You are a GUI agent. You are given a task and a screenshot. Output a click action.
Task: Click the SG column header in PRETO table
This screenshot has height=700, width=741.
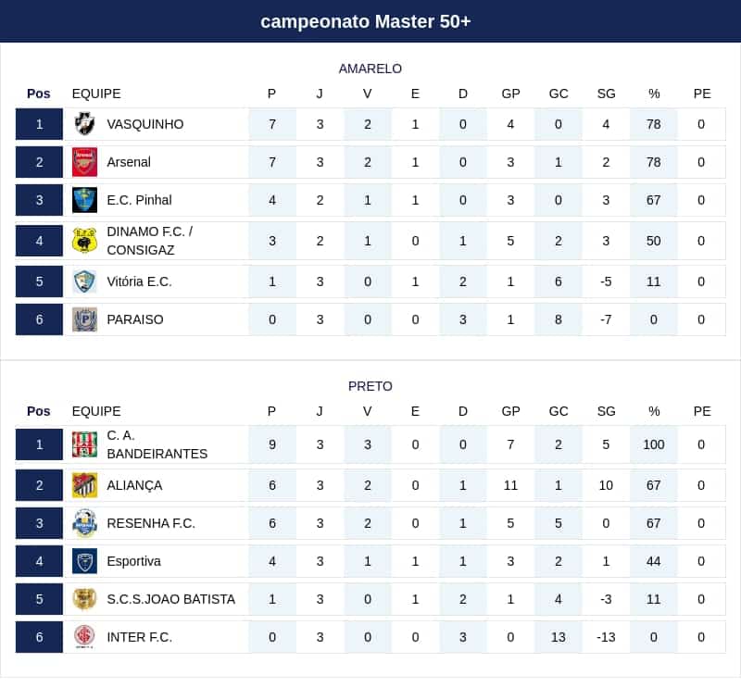(x=606, y=411)
